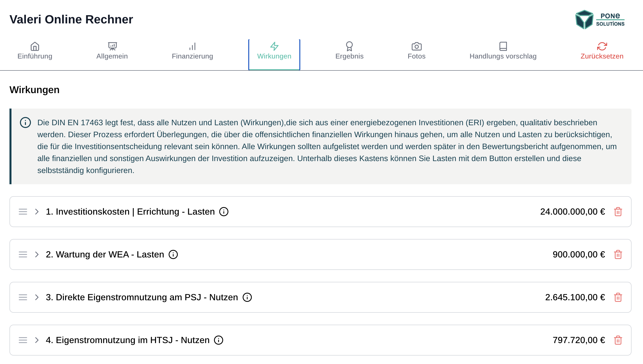Screen dimensions: 643x364
Task: Select the Wirkungen tab
Action: coord(274,55)
